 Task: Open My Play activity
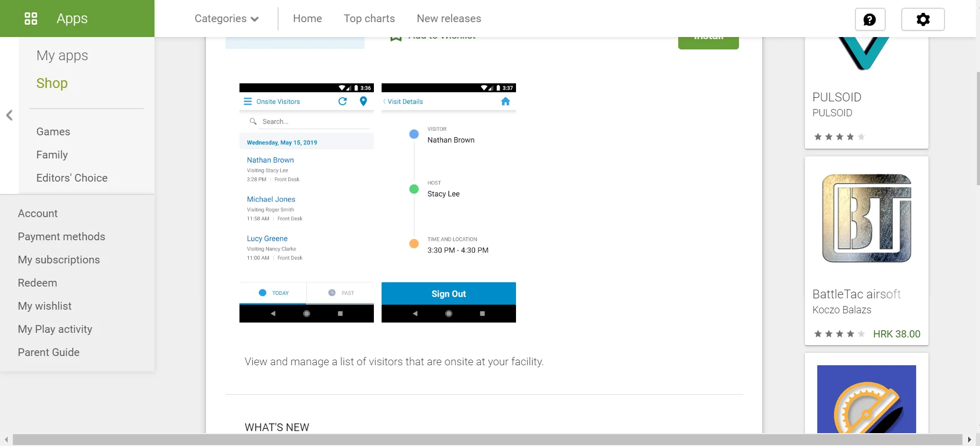(55, 329)
